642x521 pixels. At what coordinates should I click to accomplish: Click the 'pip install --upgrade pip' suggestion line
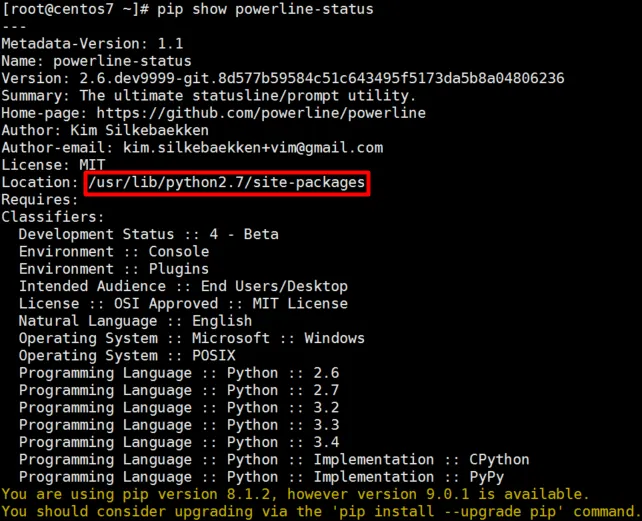coord(321,512)
